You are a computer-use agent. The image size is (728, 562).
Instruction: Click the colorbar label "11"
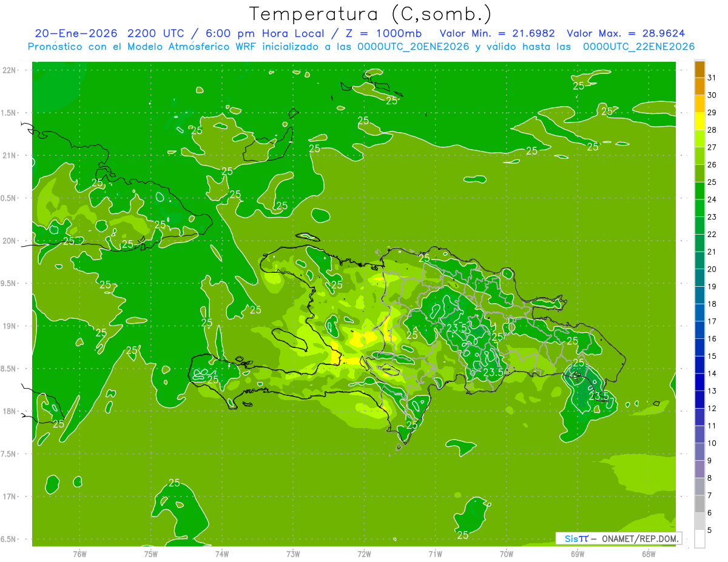click(x=712, y=426)
